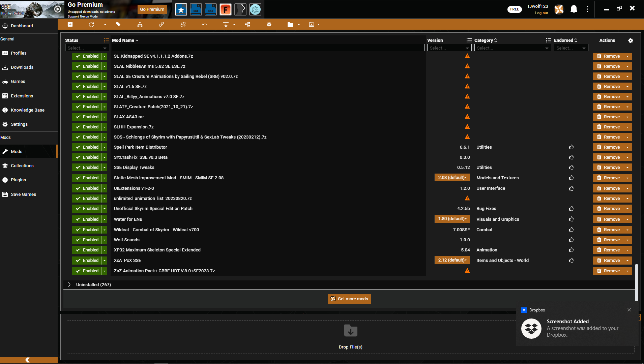The image size is (644, 364).
Task: Click the film-strip history toolbar icon
Action: 312,24
